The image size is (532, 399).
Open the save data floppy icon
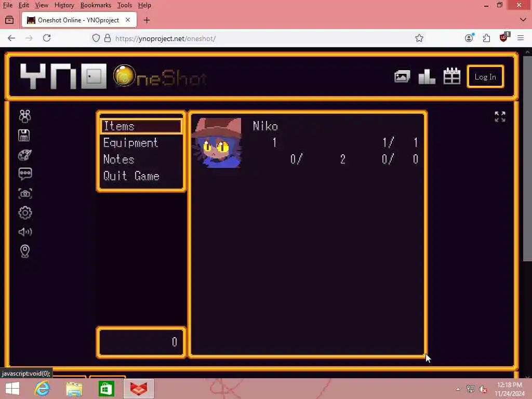24,136
